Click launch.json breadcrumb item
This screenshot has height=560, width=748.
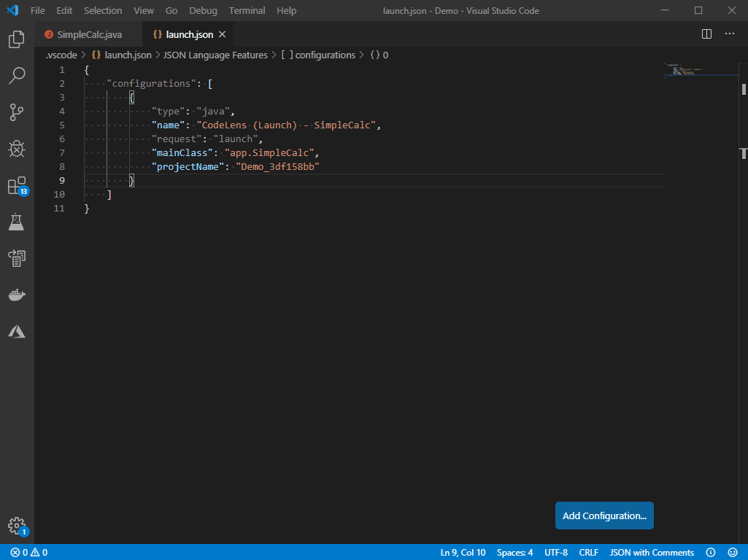122,55
